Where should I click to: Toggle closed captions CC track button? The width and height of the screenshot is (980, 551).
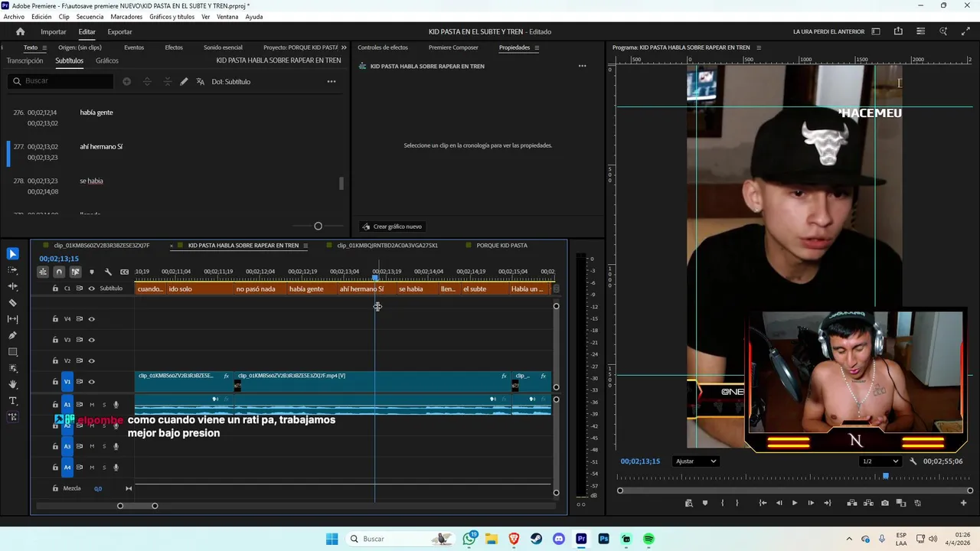point(124,272)
